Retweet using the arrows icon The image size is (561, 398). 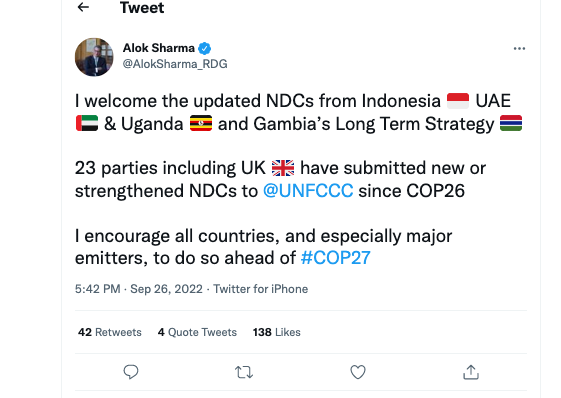[244, 372]
